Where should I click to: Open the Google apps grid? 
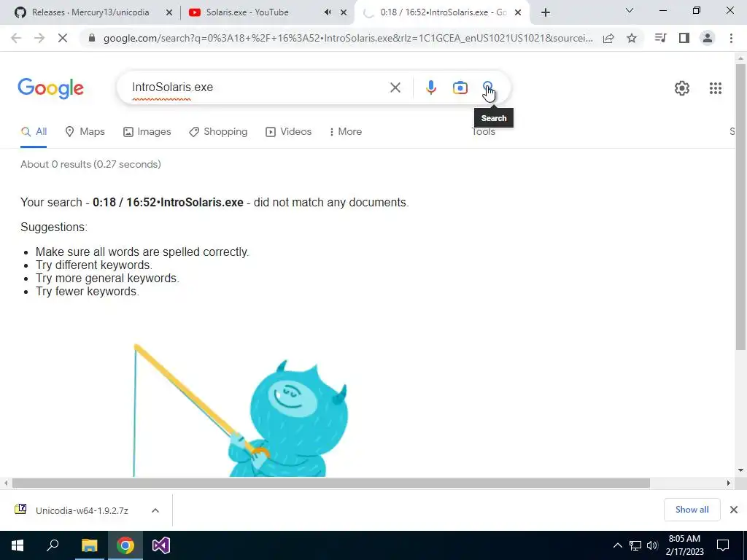pos(715,88)
